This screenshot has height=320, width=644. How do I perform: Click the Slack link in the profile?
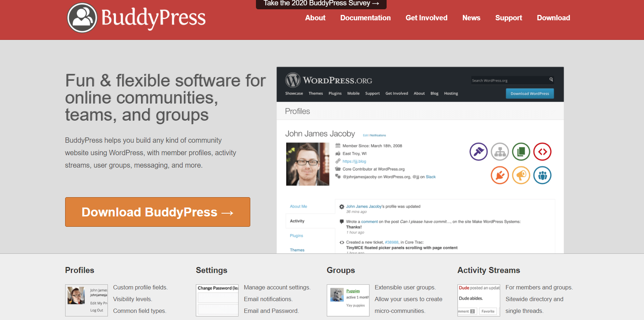click(431, 177)
